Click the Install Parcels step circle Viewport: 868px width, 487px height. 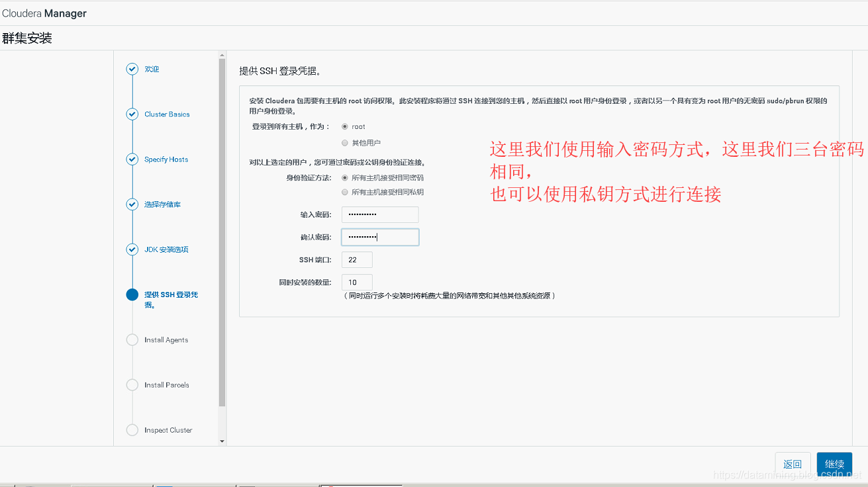[132, 384]
